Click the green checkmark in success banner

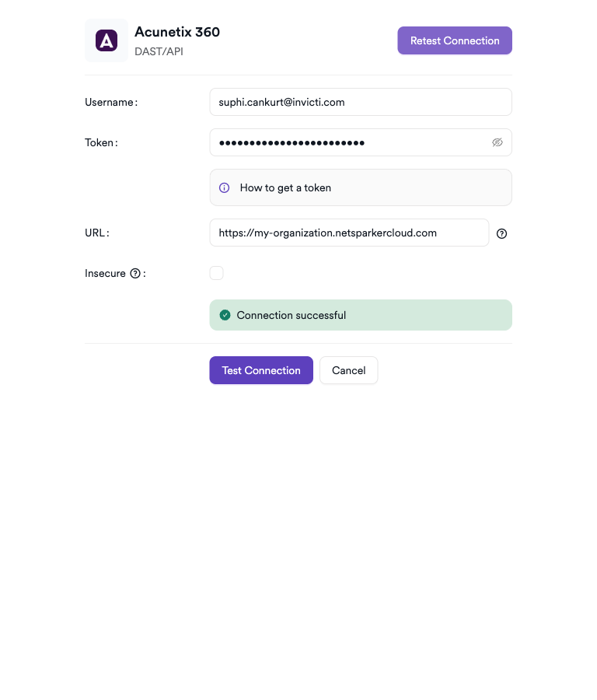(x=225, y=314)
